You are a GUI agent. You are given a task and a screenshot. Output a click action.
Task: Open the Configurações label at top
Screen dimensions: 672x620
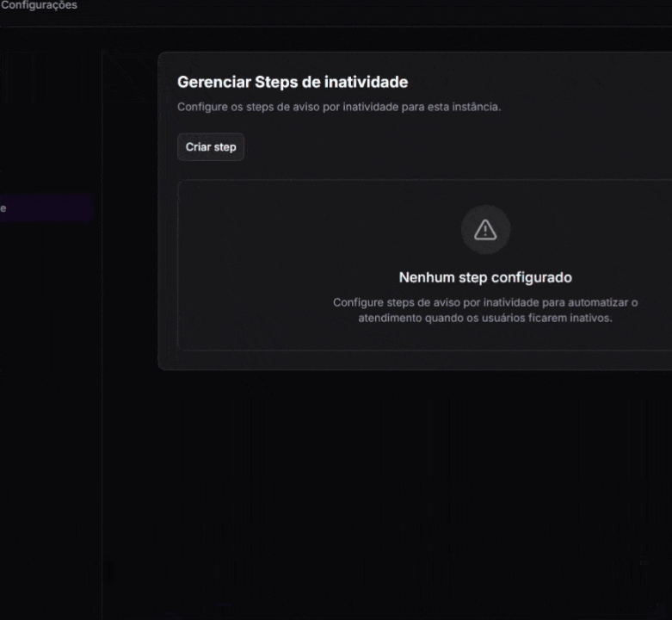click(x=39, y=5)
